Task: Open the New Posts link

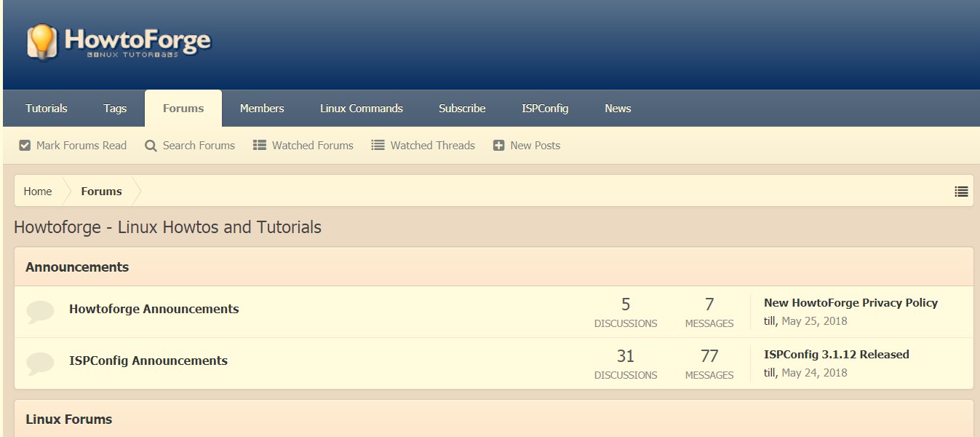Action: (535, 146)
